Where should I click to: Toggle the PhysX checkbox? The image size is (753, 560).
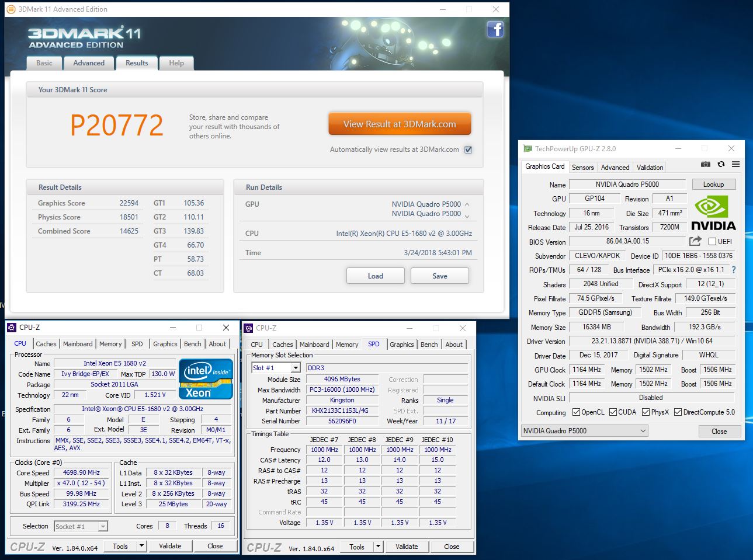pos(646,412)
